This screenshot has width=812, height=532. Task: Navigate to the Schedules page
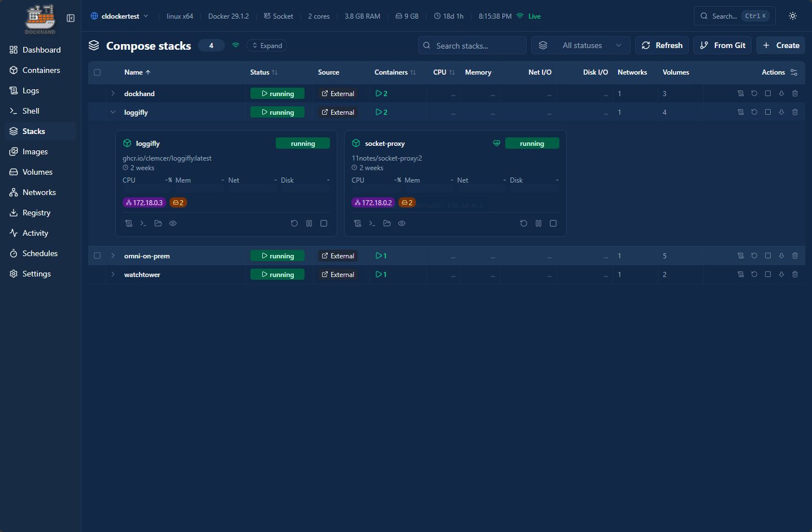(x=40, y=253)
